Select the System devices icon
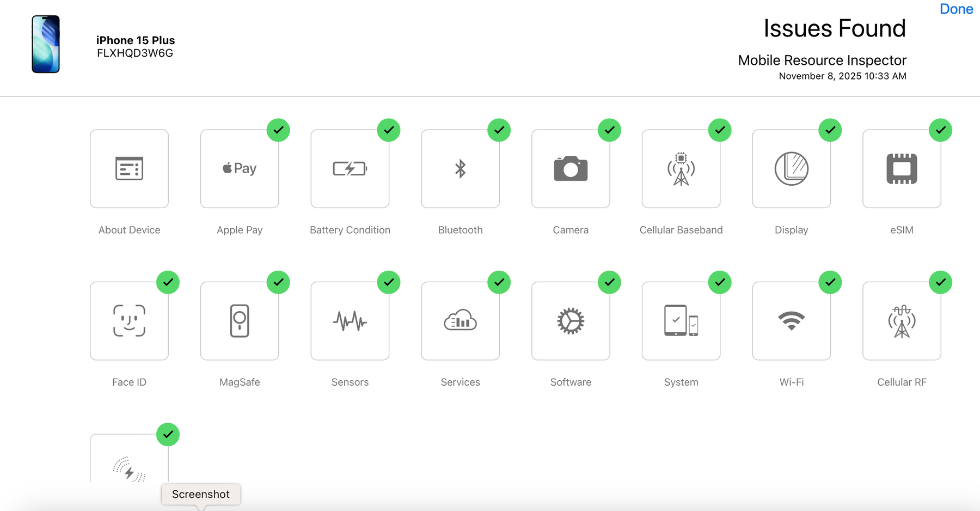Image resolution: width=980 pixels, height=511 pixels. [x=681, y=321]
